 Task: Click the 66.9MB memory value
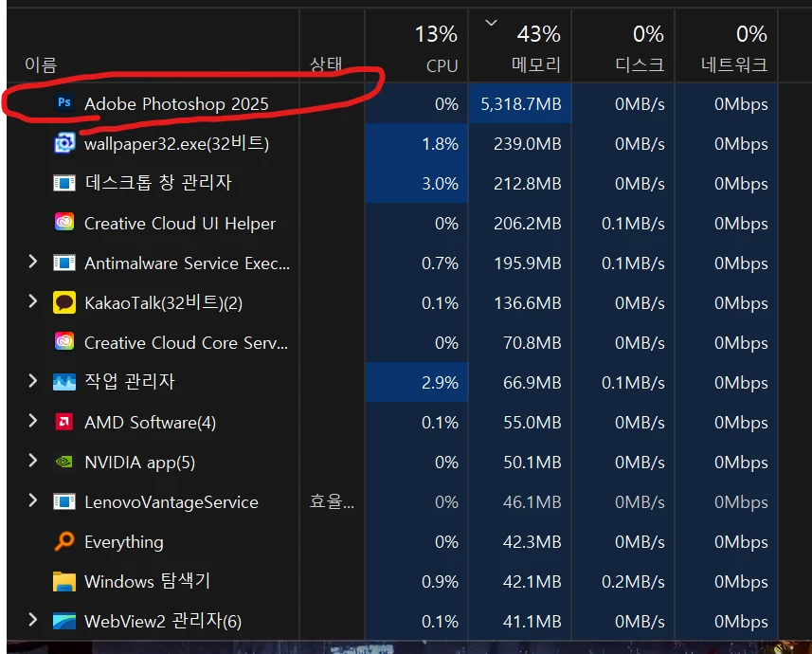532,383
